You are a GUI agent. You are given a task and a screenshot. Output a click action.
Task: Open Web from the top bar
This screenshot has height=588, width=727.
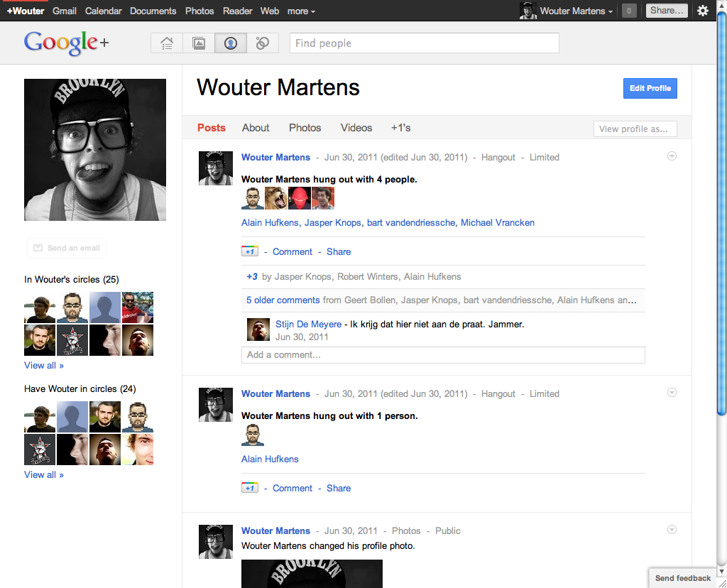pos(270,11)
